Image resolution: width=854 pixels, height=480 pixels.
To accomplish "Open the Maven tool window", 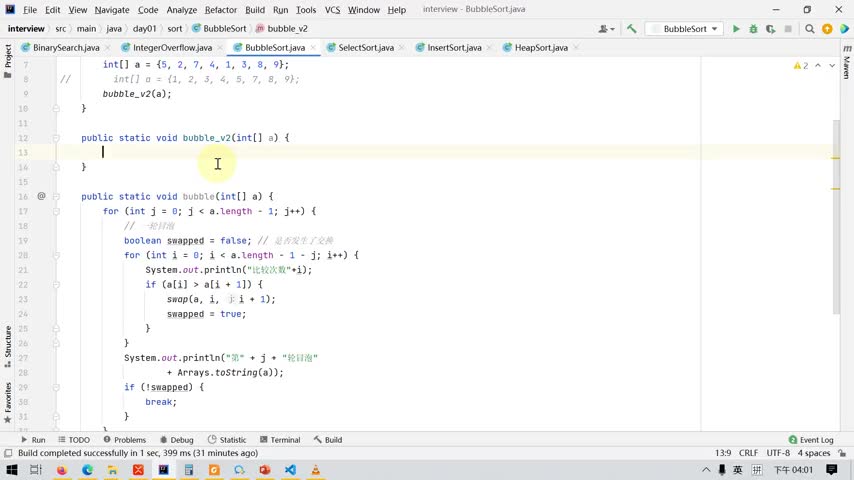I will (847, 62).
